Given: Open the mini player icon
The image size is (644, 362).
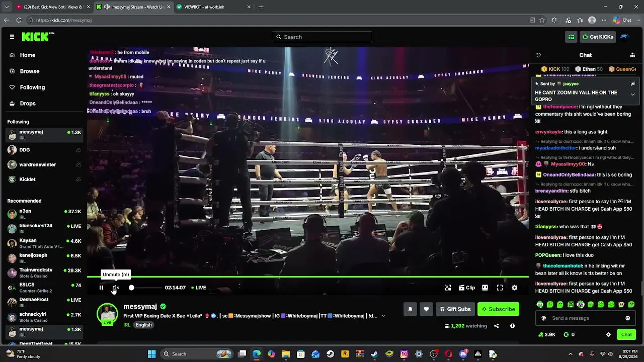Looking at the screenshot, I should pos(448,288).
